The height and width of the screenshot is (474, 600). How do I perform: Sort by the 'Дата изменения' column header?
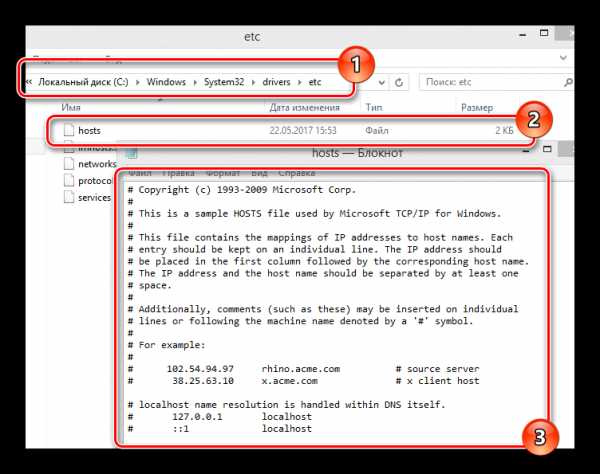(305, 108)
